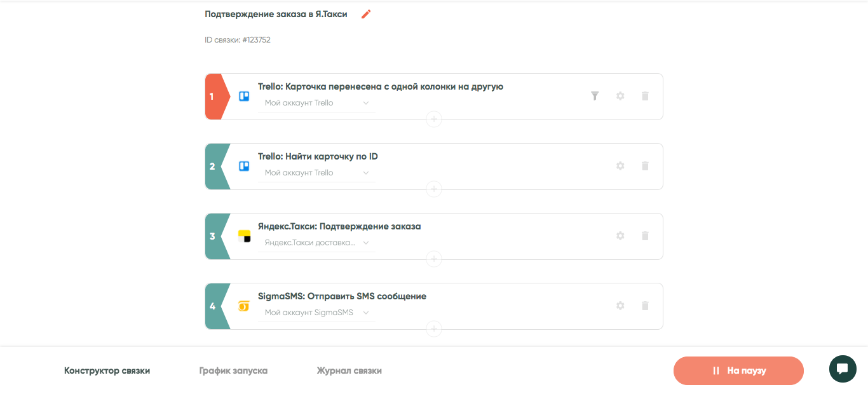This screenshot has height=394, width=868.
Task: Select step number 3 marker
Action: point(217,236)
